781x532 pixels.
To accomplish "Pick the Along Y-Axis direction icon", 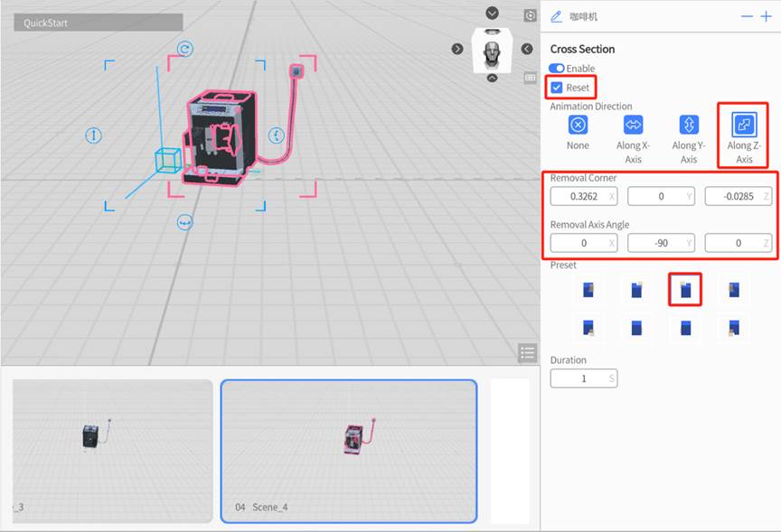I will pos(688,125).
